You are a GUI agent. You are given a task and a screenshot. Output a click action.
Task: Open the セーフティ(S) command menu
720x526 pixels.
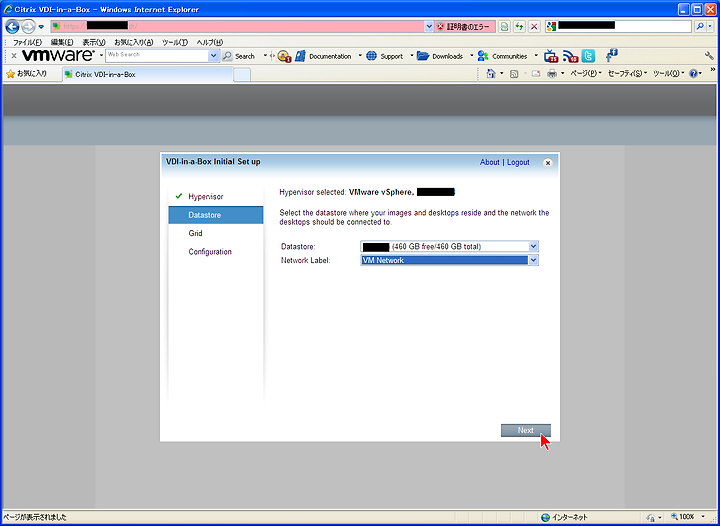[x=627, y=73]
